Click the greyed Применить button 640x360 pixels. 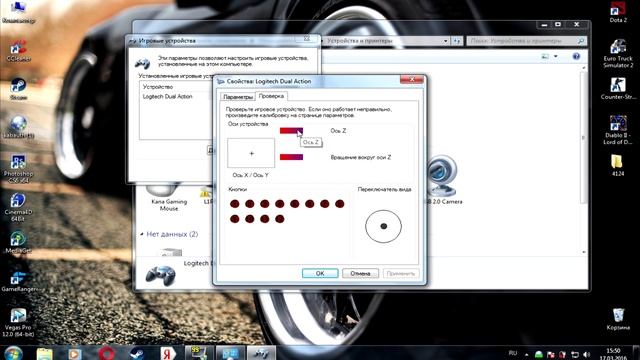click(401, 273)
